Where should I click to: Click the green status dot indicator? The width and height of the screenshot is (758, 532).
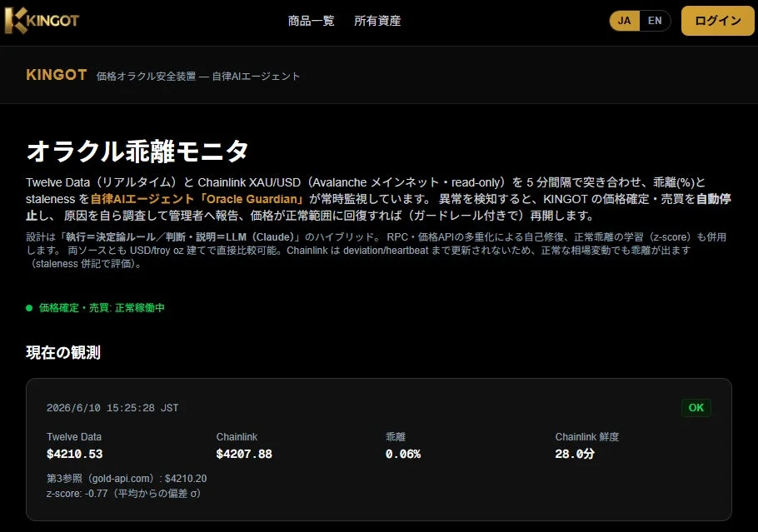click(29, 308)
